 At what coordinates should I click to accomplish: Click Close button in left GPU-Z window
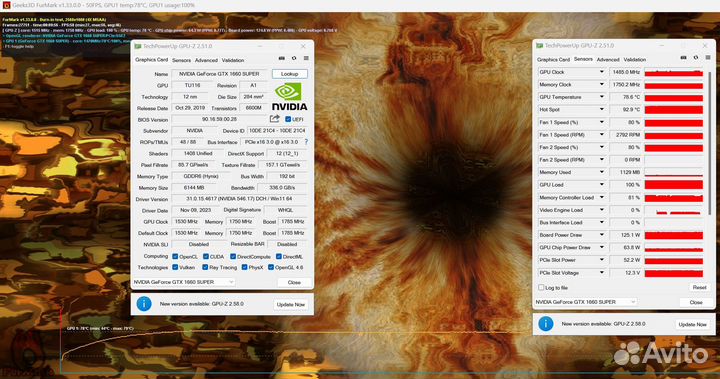(x=294, y=282)
